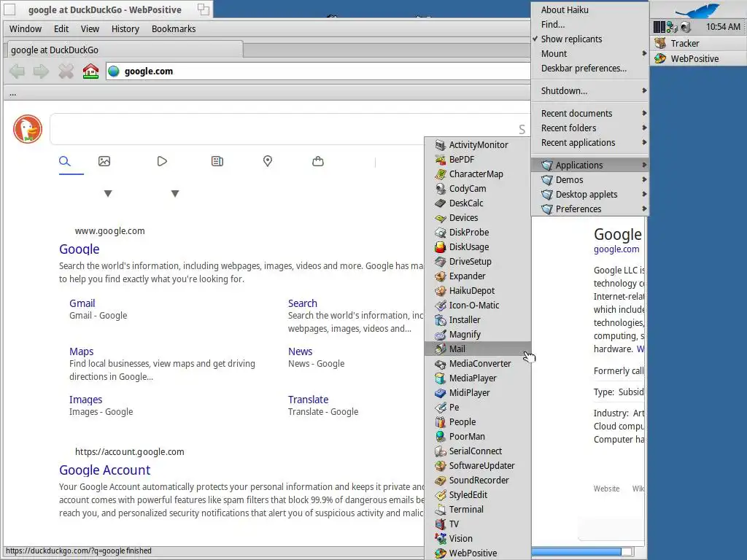This screenshot has width=747, height=560.
Task: Click the google.com URL address field
Action: pos(318,71)
